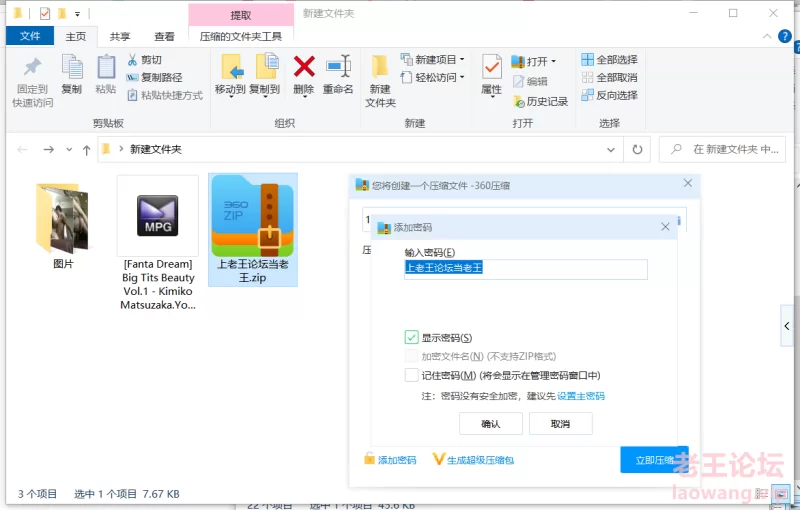Viewport: 800px width, 510px height.
Task: Expand the 打开 open dropdown arrow
Action: (x=554, y=62)
